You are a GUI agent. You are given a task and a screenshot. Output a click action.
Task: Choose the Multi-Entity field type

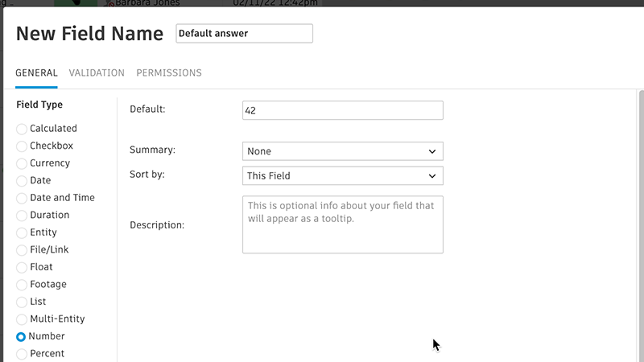coord(22,319)
